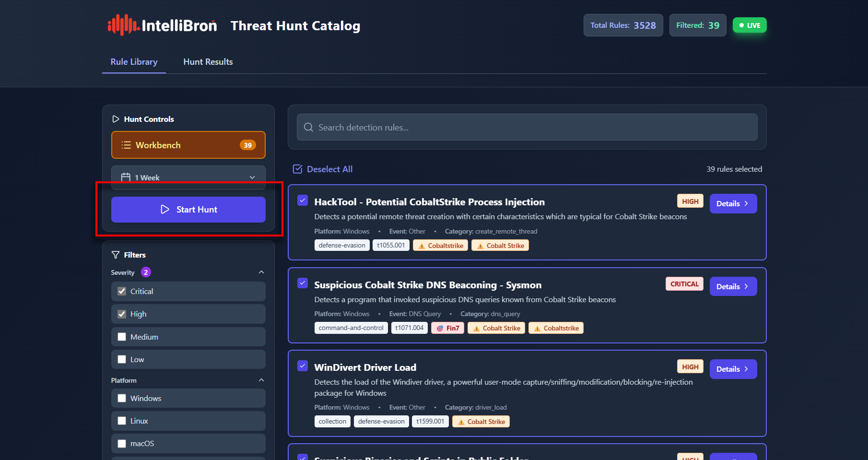Click the Filters funnel icon
This screenshot has width=868, height=460.
(x=116, y=255)
